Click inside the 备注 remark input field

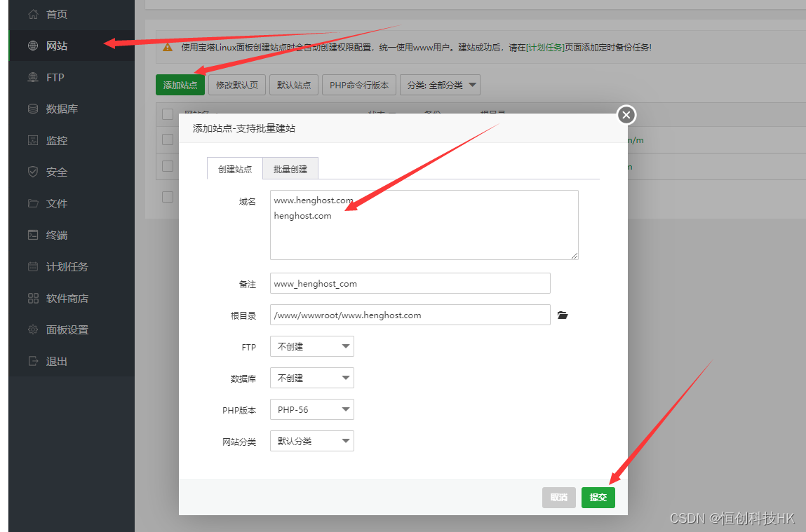[410, 283]
